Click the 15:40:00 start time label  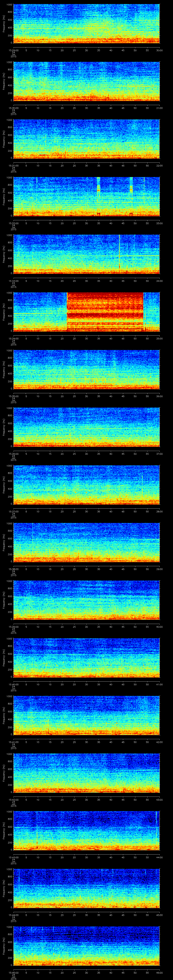point(13,684)
